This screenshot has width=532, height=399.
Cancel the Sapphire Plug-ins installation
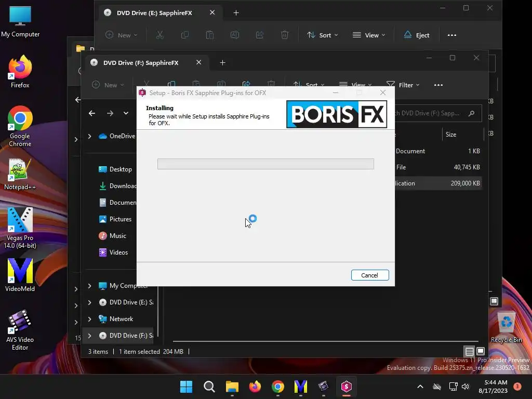(x=370, y=275)
